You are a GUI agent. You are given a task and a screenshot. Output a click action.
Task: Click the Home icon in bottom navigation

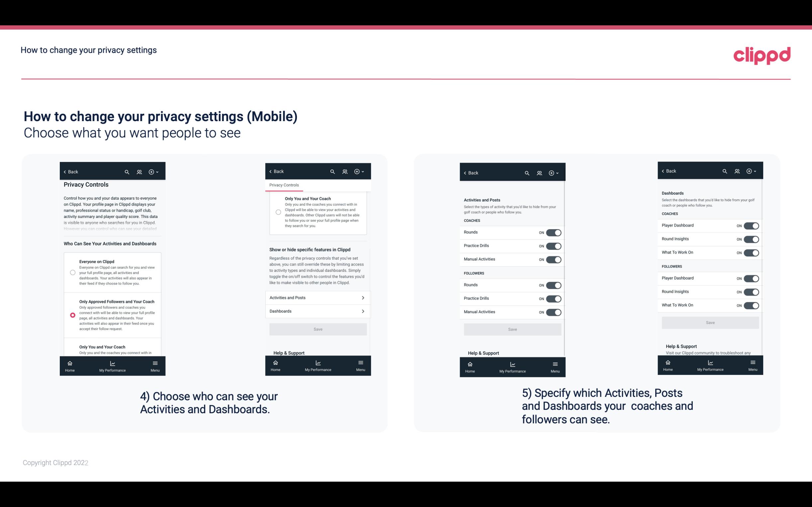point(69,363)
